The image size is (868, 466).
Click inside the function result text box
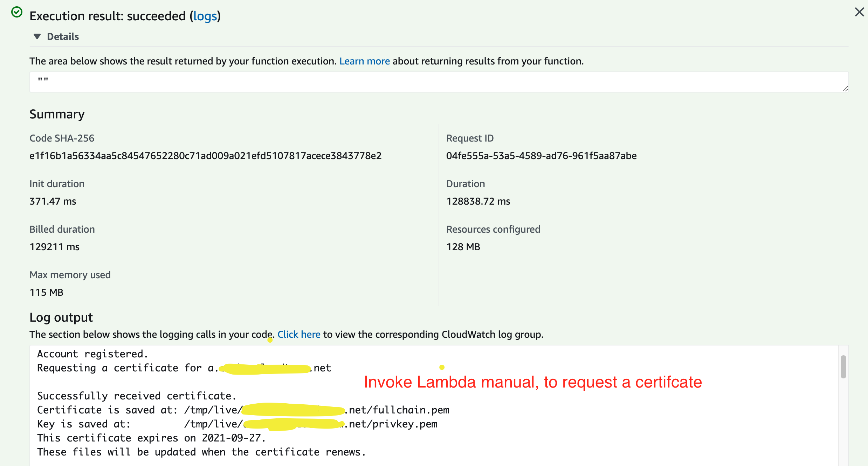420,82
